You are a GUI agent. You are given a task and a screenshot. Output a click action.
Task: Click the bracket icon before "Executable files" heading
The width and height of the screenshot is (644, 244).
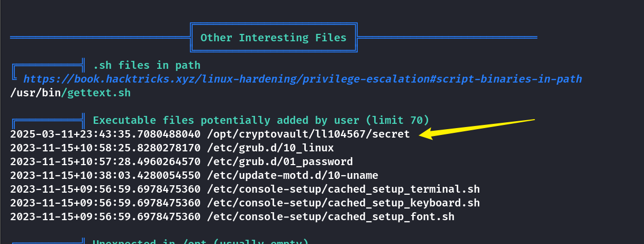[x=48, y=121]
